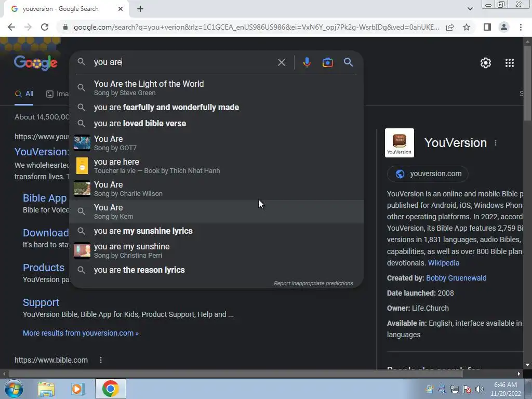
Task: Choose 'you are loved bible verse' suggestion
Action: (217, 123)
